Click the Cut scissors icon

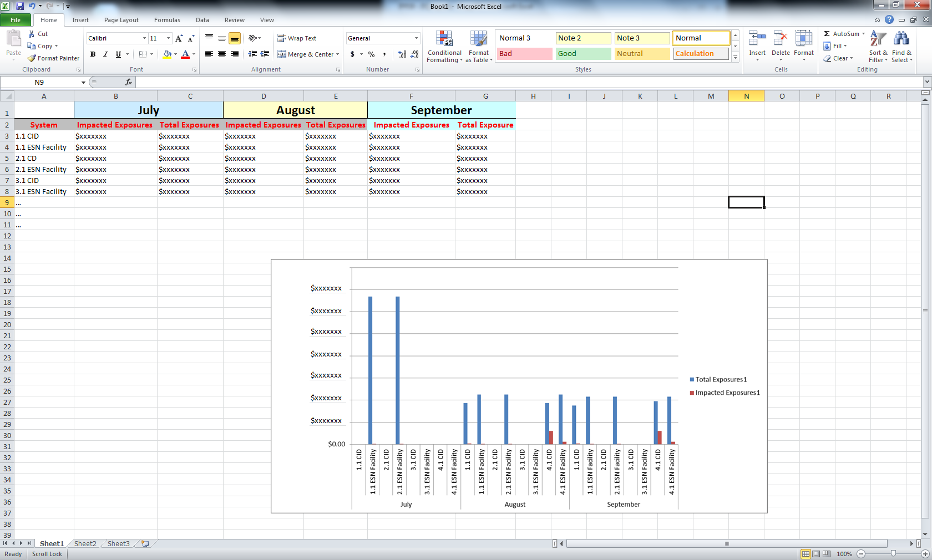point(32,34)
